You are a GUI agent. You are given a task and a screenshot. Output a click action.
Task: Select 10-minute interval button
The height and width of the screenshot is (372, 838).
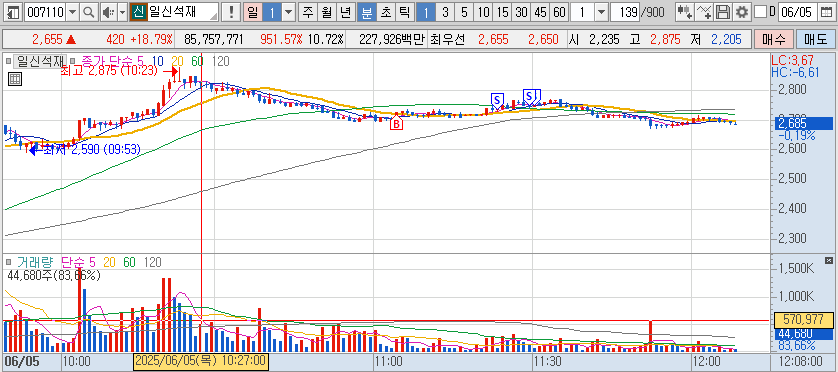click(483, 12)
